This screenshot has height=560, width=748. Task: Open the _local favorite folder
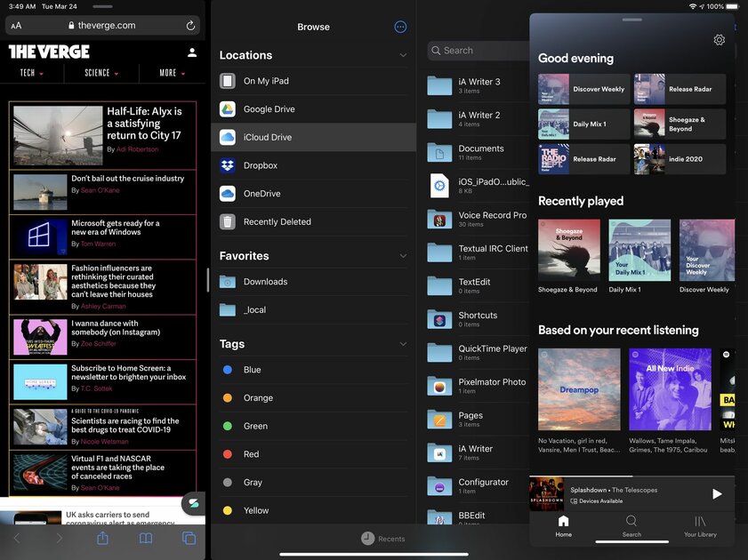tap(313, 310)
